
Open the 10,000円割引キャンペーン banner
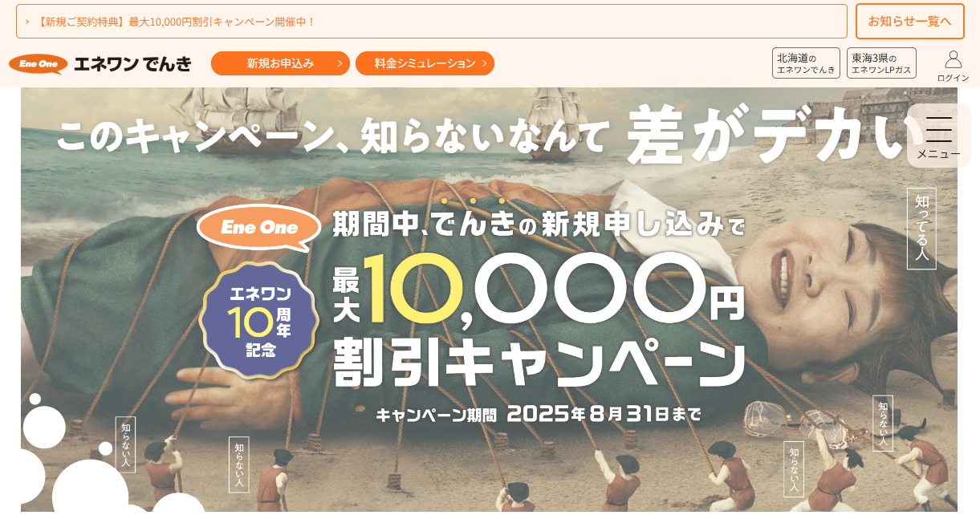(x=489, y=299)
